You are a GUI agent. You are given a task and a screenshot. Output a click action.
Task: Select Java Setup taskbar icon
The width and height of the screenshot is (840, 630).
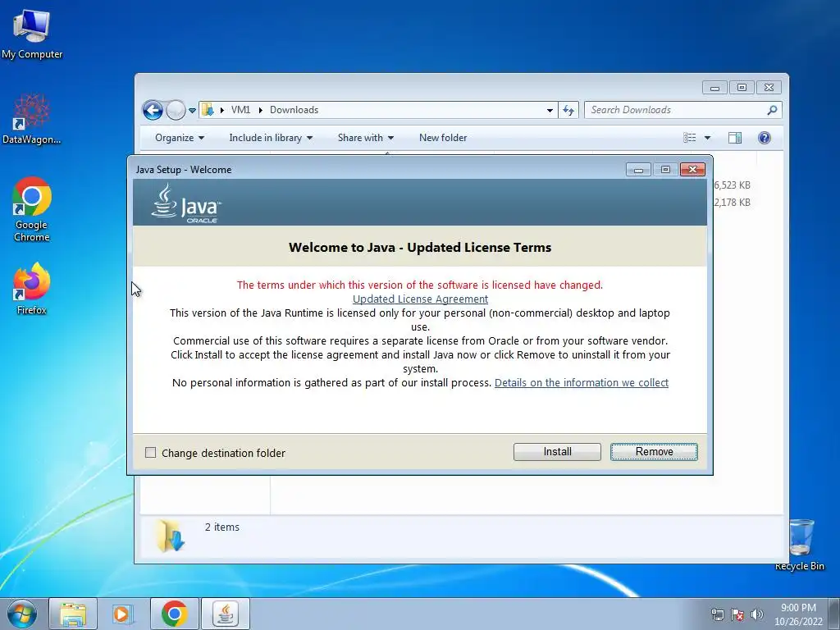[x=225, y=614]
